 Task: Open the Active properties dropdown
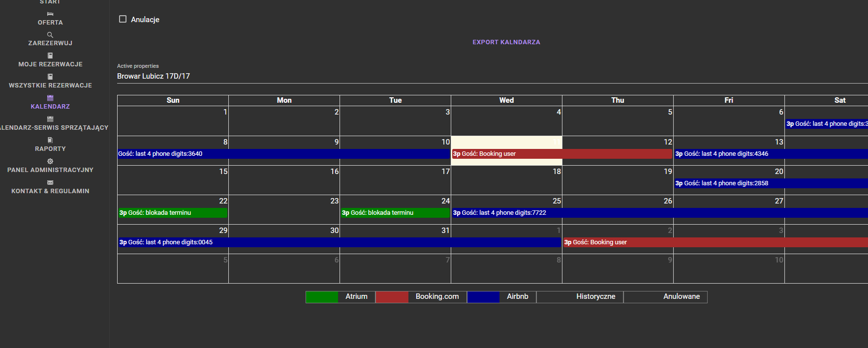[x=492, y=76]
